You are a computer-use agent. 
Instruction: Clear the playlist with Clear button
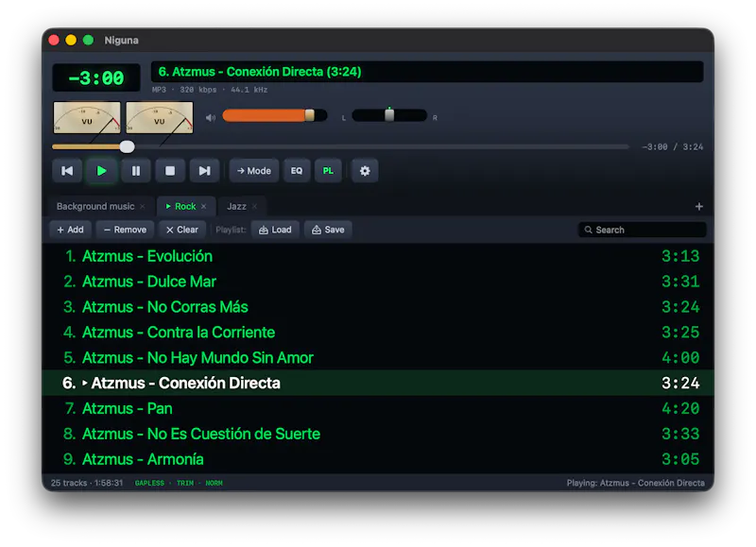pos(182,230)
